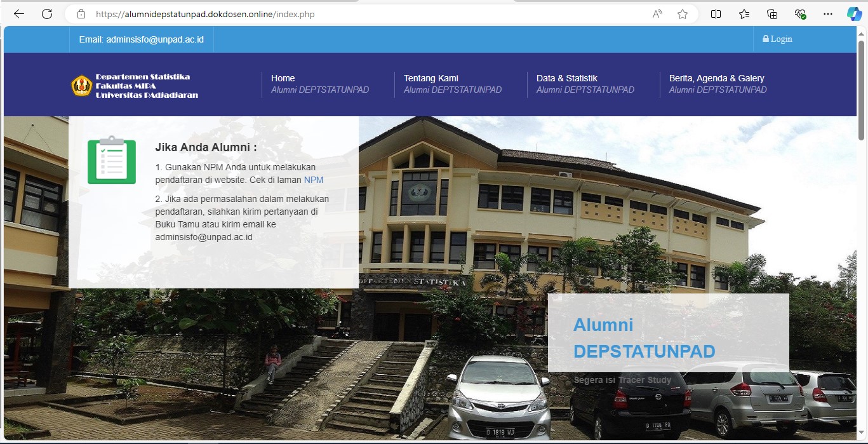
Task: Open the browser Settings and more menu
Action: click(x=827, y=14)
